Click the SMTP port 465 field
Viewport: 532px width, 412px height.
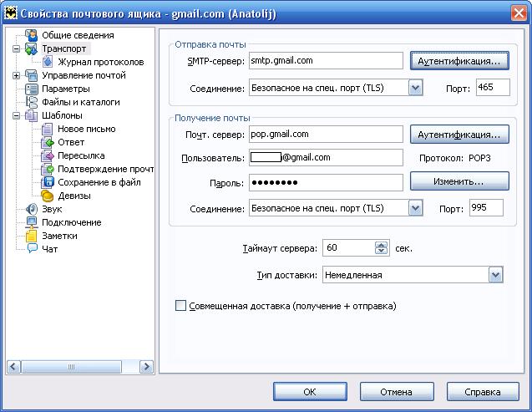493,87
